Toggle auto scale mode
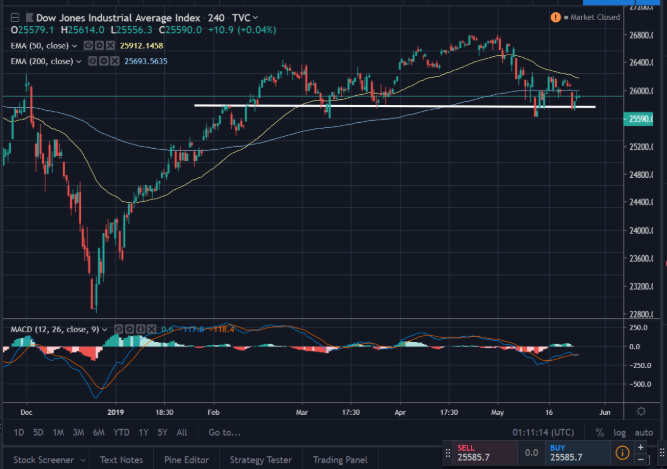 [x=644, y=432]
